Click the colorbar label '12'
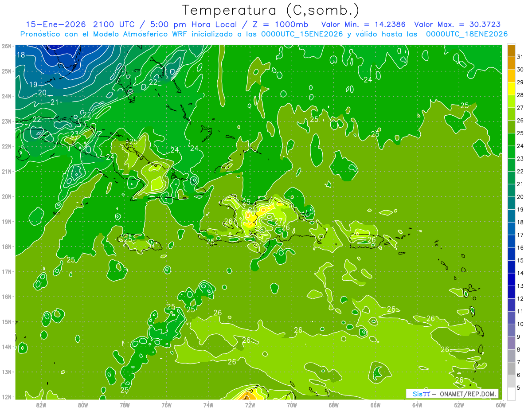The image size is (532, 411). tap(520, 298)
